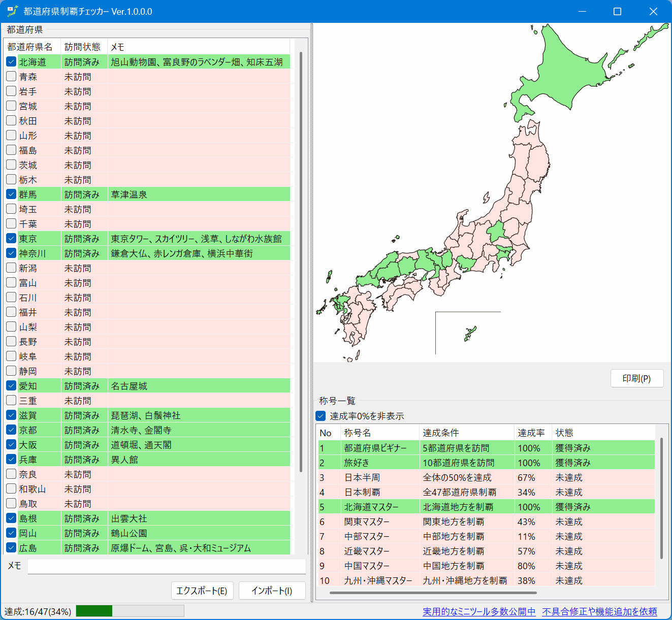Click inside the メモ input field

pos(167,566)
